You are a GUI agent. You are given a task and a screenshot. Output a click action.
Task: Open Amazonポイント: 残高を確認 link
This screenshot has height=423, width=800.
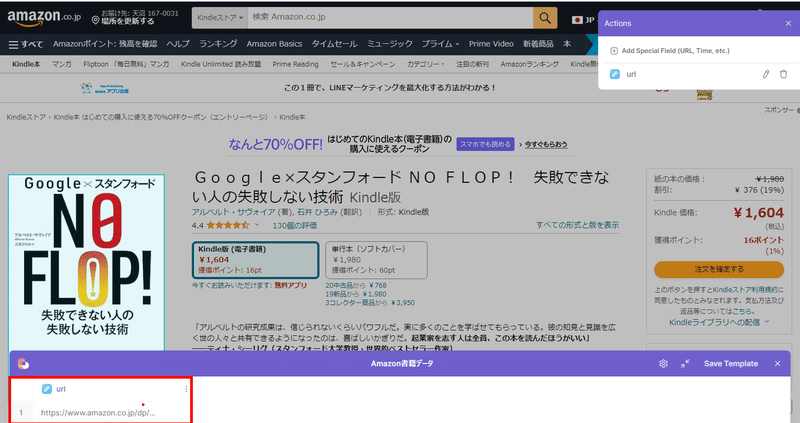point(105,44)
